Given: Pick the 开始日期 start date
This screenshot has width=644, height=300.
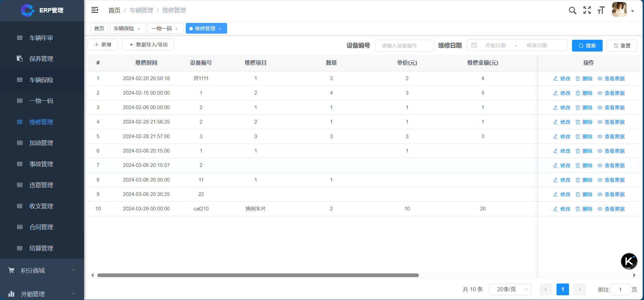Looking at the screenshot, I should (x=495, y=45).
